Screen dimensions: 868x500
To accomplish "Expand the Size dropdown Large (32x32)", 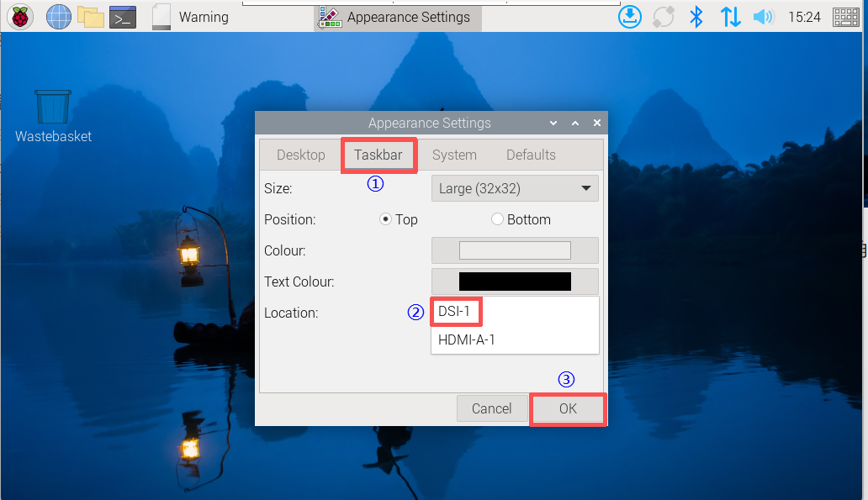I will [515, 188].
